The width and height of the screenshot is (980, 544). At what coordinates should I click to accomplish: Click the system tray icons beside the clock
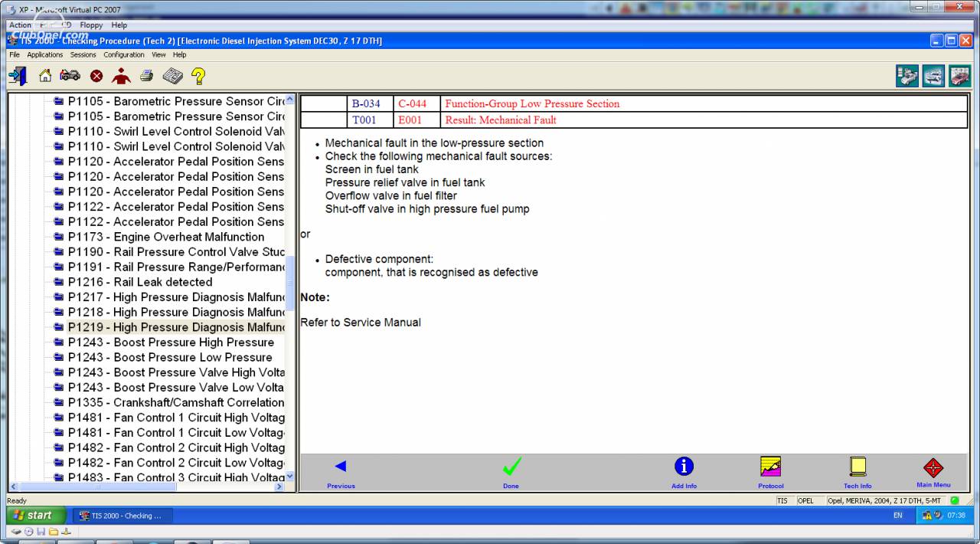(932, 516)
